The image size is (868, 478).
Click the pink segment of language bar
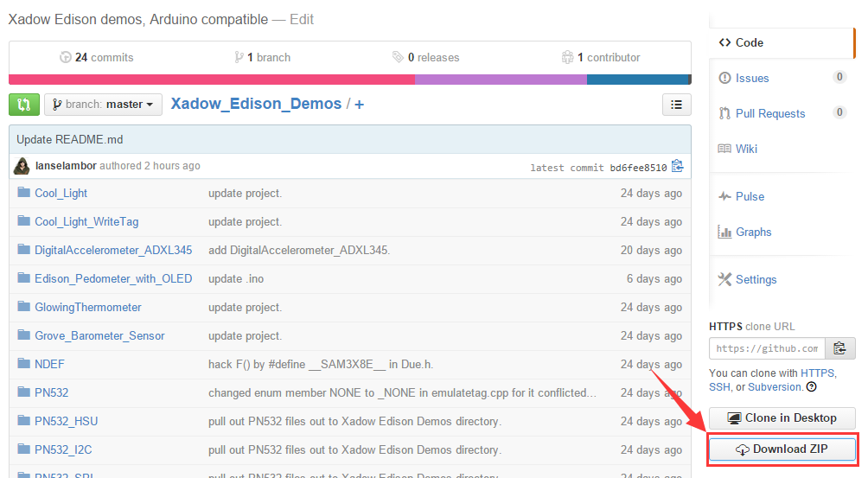click(x=212, y=80)
